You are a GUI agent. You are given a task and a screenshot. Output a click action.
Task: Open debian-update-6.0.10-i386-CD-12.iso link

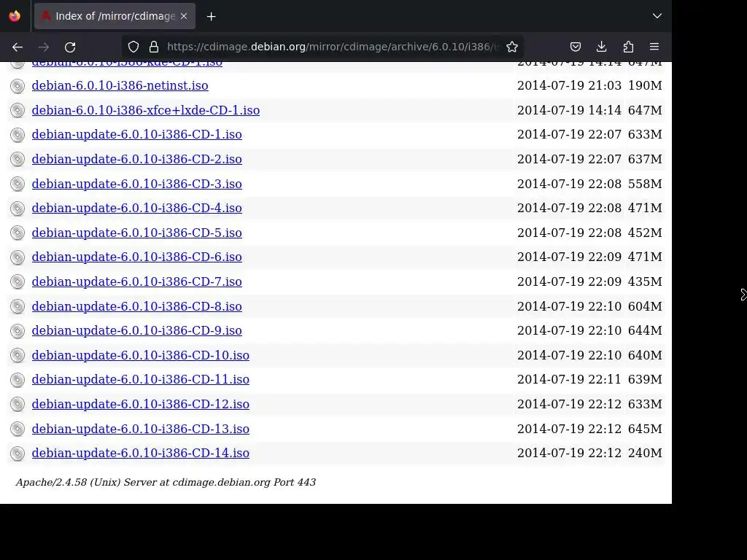(141, 404)
